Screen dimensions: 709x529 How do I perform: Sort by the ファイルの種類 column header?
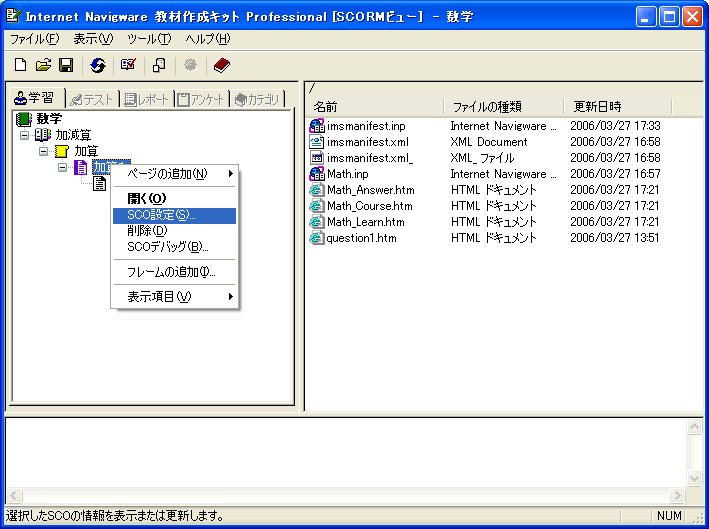tap(504, 107)
